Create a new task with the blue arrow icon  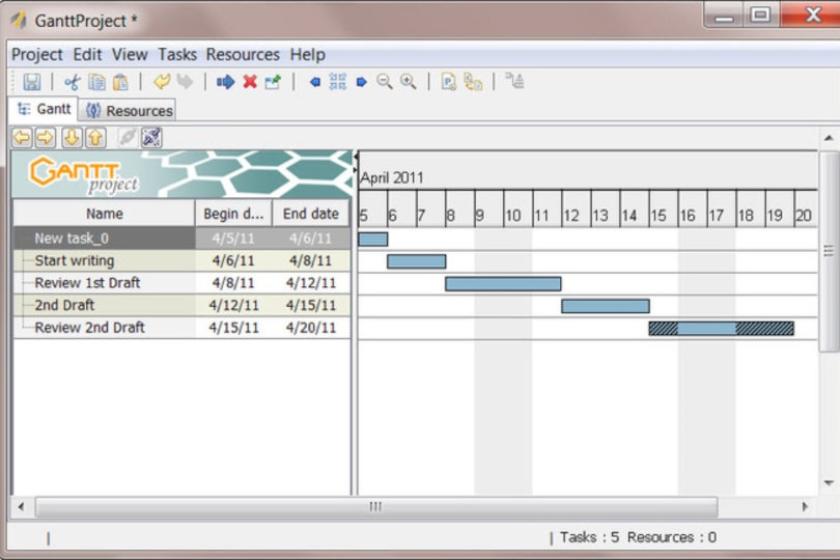(226, 82)
